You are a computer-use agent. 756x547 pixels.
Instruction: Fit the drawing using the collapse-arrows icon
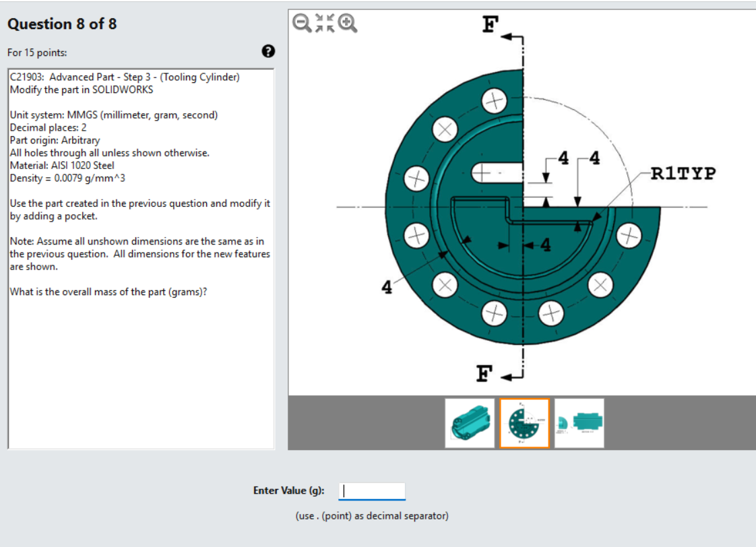(324, 23)
